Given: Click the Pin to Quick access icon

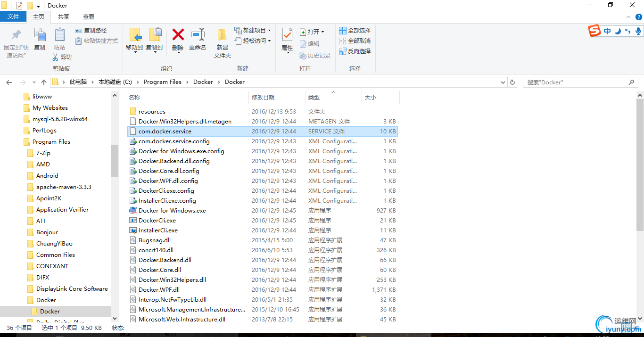Looking at the screenshot, I should point(17,35).
